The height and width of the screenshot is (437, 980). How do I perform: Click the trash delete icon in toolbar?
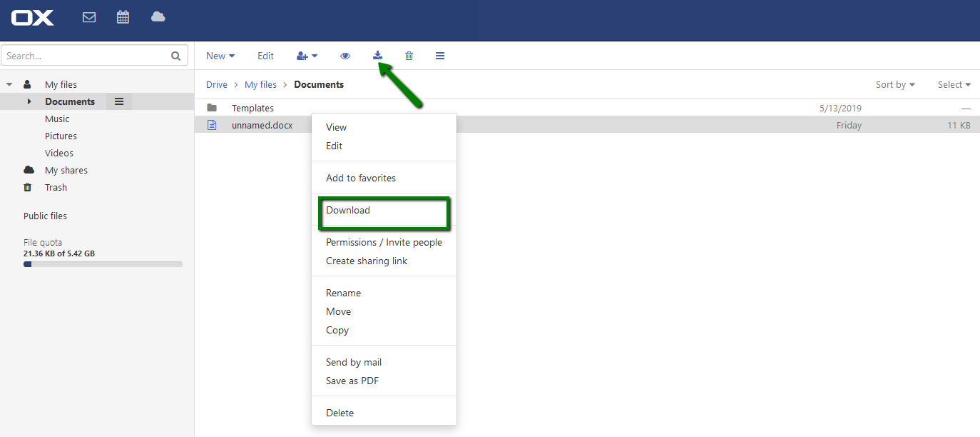409,56
